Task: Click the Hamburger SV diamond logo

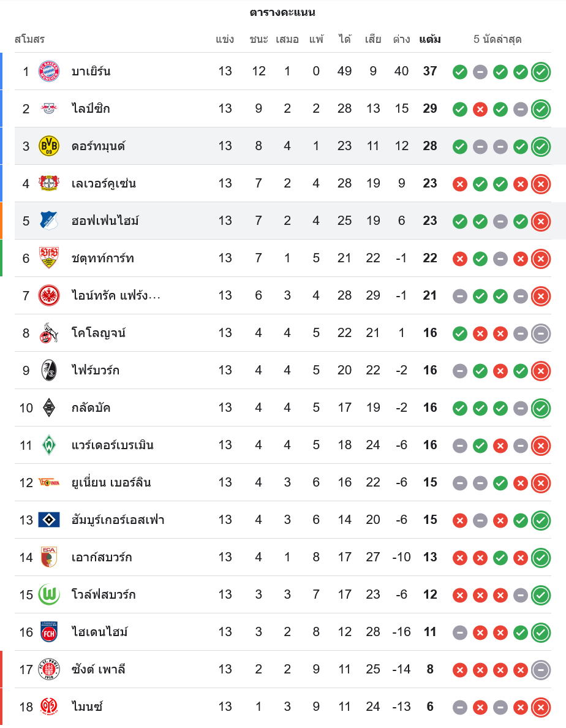Action: [49, 520]
